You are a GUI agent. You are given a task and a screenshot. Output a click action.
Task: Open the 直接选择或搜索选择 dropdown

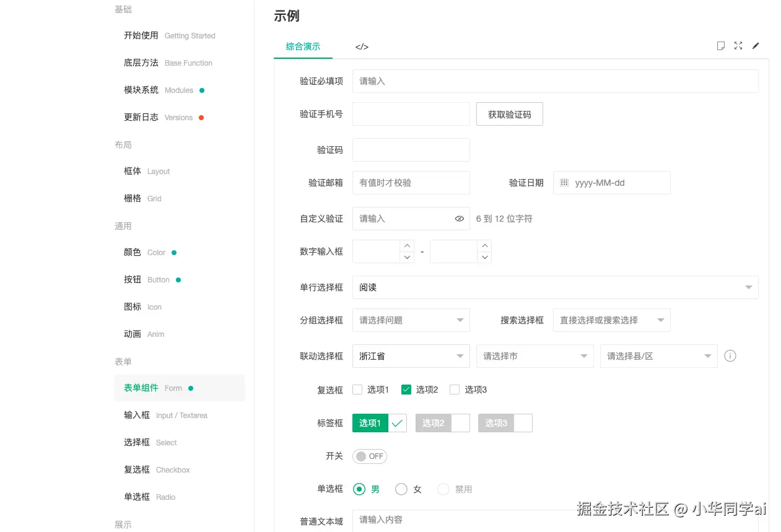[612, 320]
